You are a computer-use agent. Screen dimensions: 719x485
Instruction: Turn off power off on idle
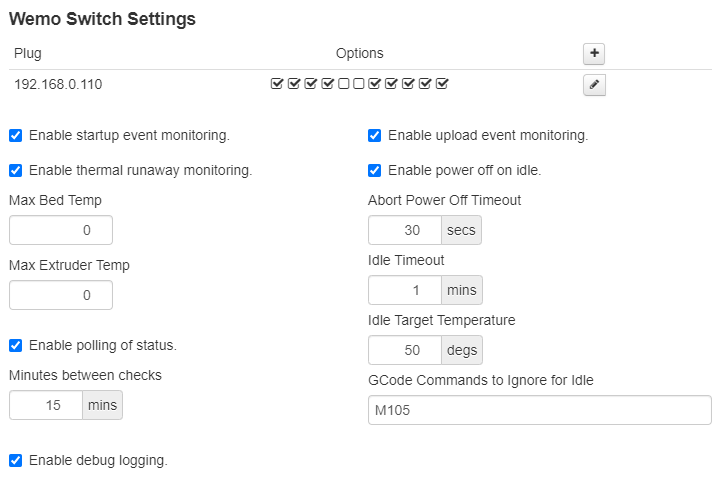[x=375, y=171]
